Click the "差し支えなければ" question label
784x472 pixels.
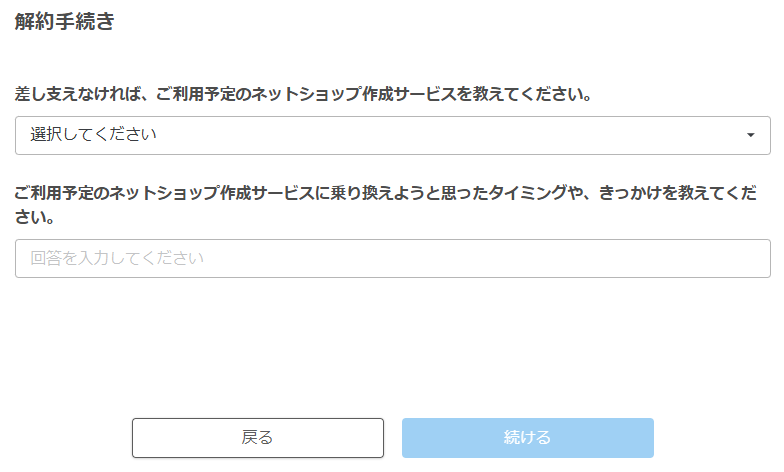point(302,95)
